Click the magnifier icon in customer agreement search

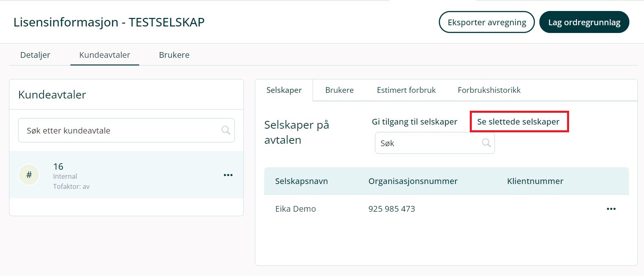(226, 130)
